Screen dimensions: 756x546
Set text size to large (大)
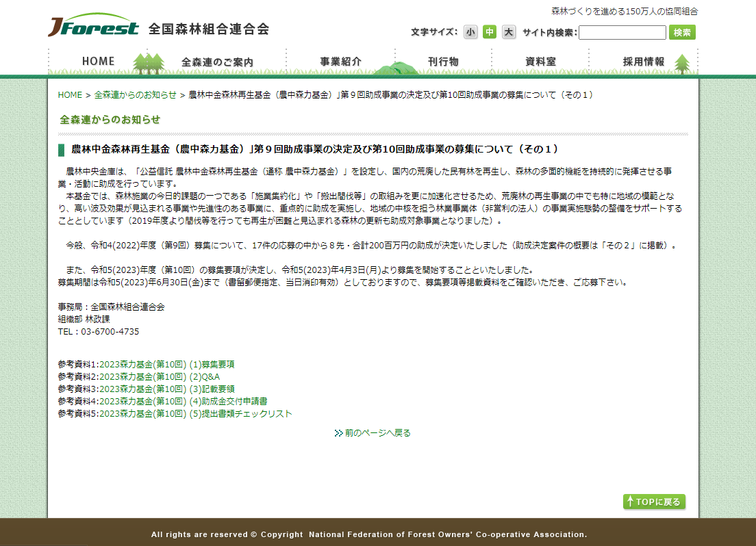(509, 32)
